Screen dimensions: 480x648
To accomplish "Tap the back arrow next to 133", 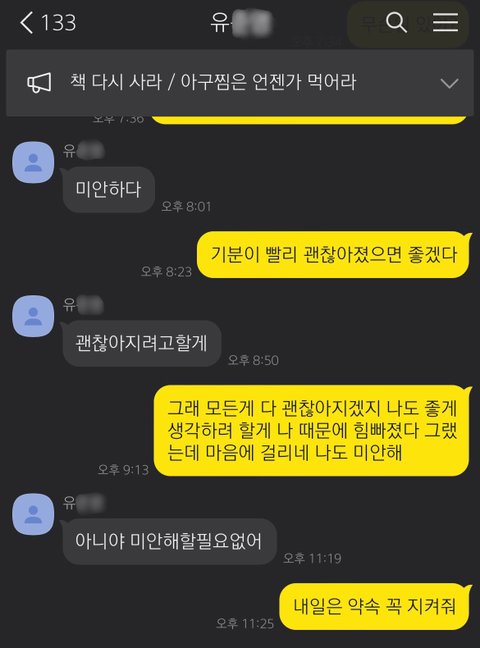I will 26,22.
